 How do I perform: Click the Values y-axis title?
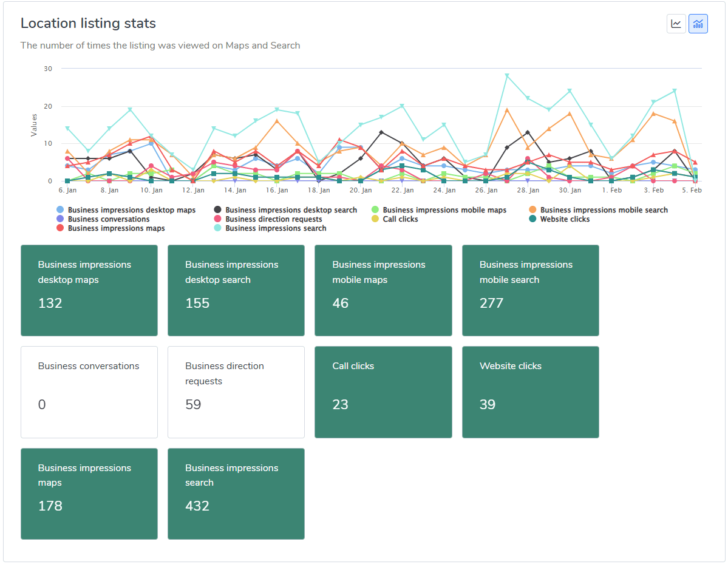click(x=34, y=125)
